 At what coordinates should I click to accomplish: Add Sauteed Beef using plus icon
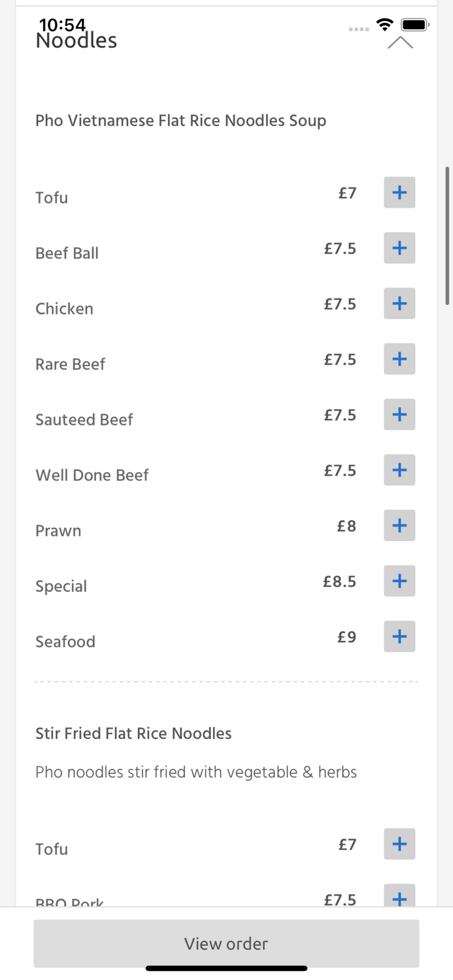[399, 414]
